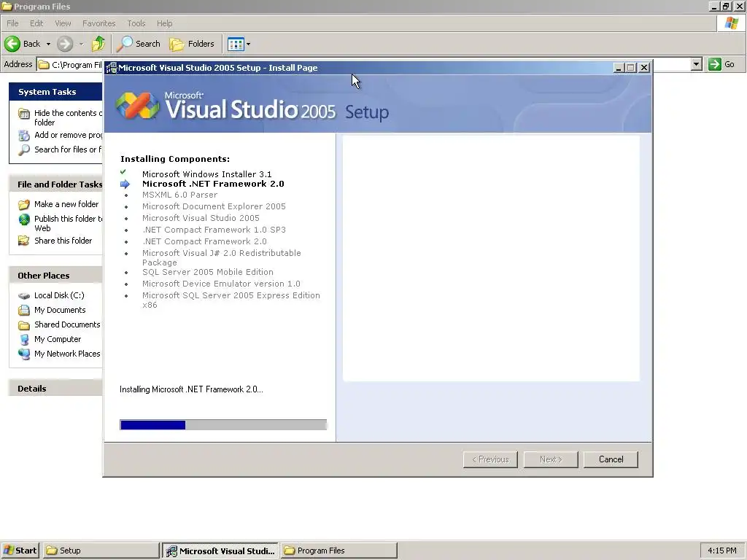This screenshot has width=747, height=560.
Task: Click the Share this folder icon
Action: tap(24, 241)
